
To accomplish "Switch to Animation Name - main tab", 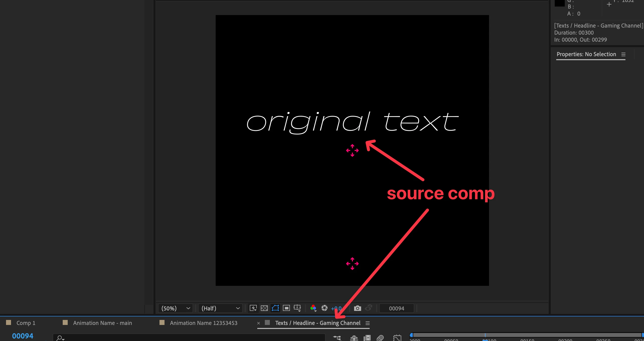I will click(x=102, y=323).
